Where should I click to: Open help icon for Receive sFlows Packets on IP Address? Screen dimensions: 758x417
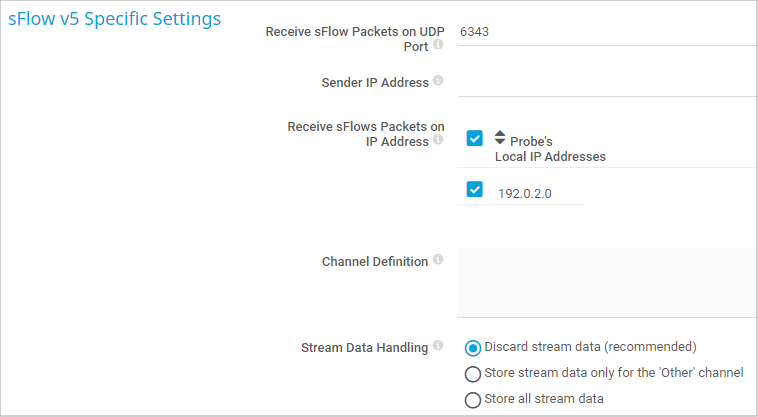click(438, 141)
